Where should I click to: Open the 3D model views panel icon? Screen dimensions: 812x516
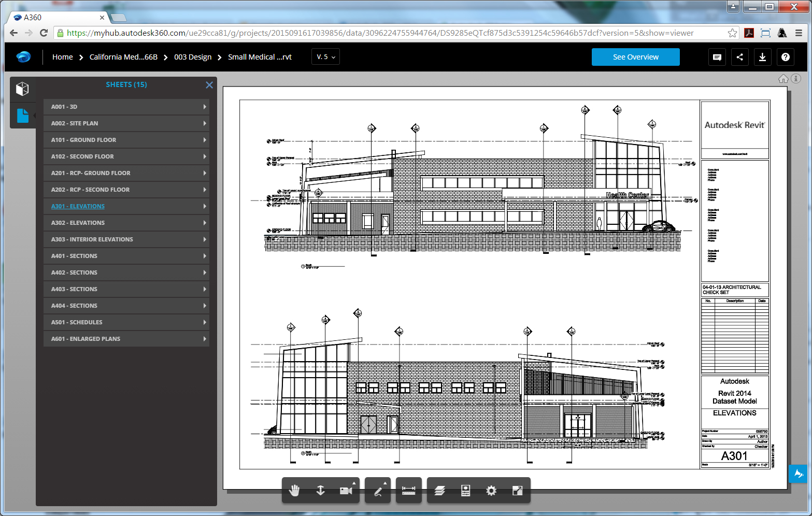coord(22,89)
